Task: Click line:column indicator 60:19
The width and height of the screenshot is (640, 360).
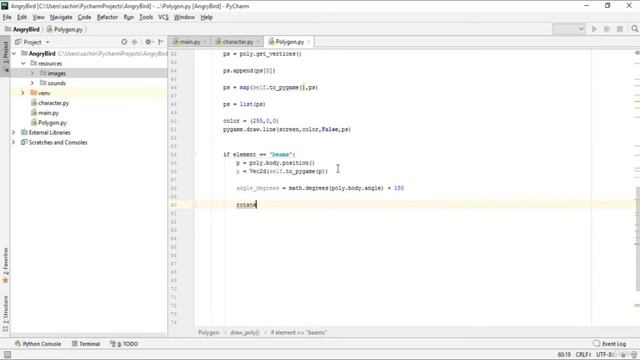Action: pos(564,355)
